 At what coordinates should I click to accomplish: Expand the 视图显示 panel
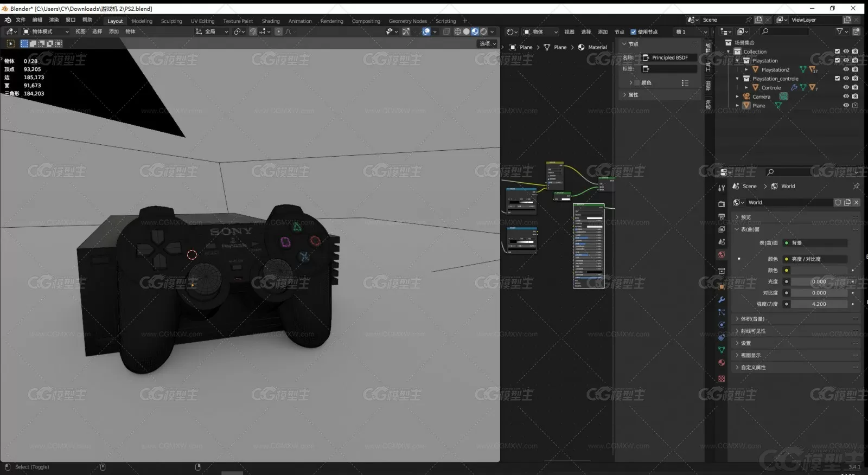796,355
